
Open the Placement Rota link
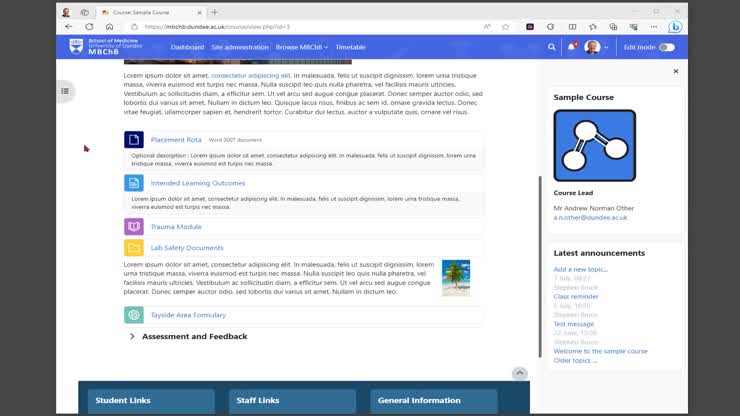(176, 140)
